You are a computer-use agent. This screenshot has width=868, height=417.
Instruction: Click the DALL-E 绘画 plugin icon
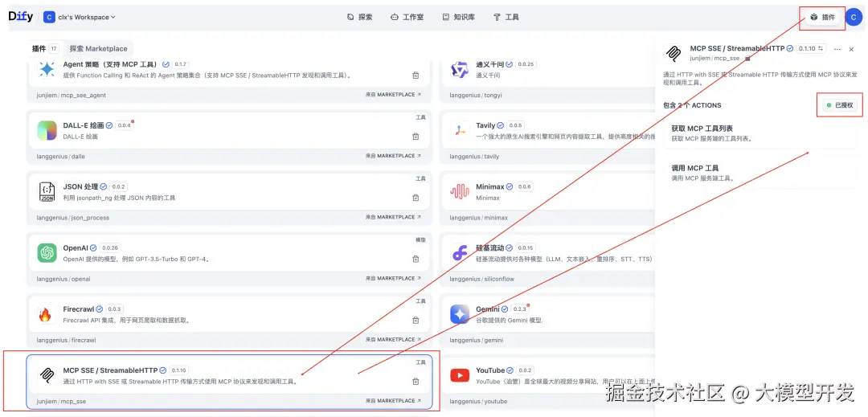point(47,130)
